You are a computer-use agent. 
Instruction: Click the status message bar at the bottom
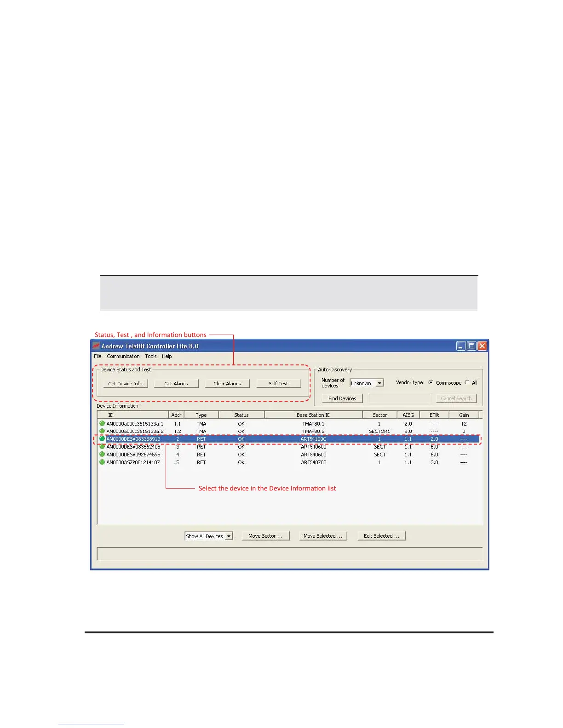(x=290, y=553)
